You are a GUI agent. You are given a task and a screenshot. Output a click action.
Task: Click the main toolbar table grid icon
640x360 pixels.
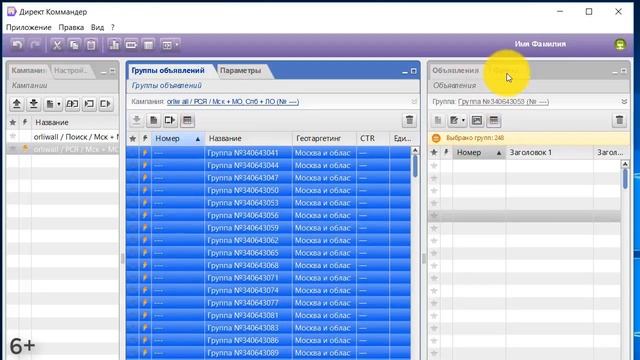pyautogui.click(x=149, y=44)
